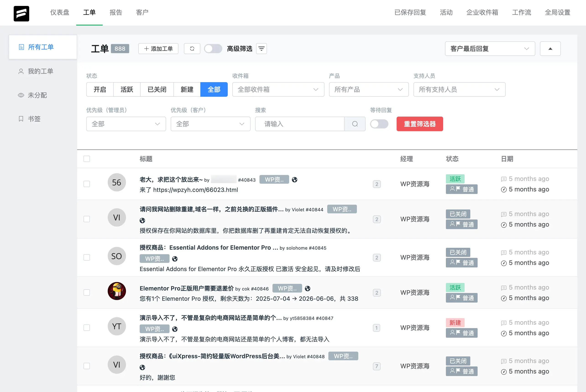Click the globe icon on ticket #40847
Viewport: 586px width, 392px height.
[x=175, y=329]
